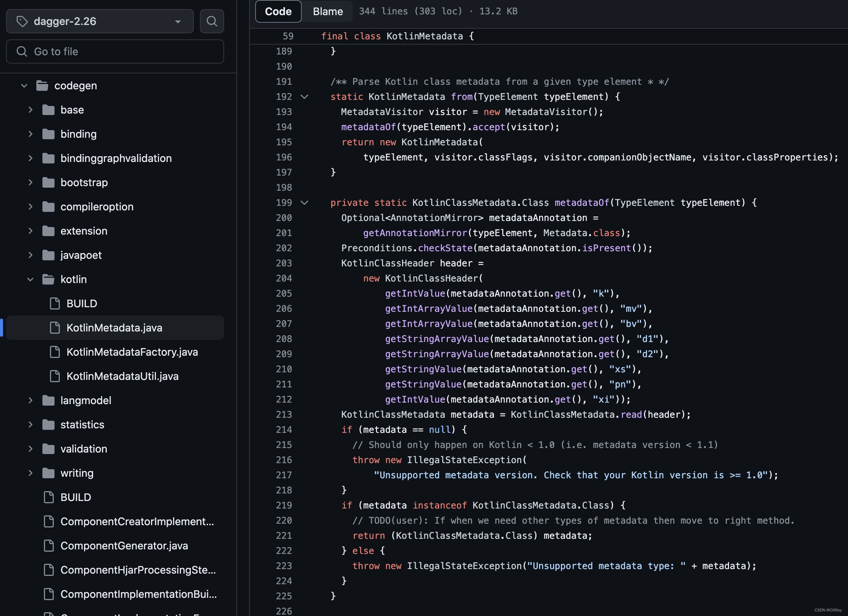848x616 pixels.
Task: Click the file icon beside KotlinMetadata.java
Action: 55,328
